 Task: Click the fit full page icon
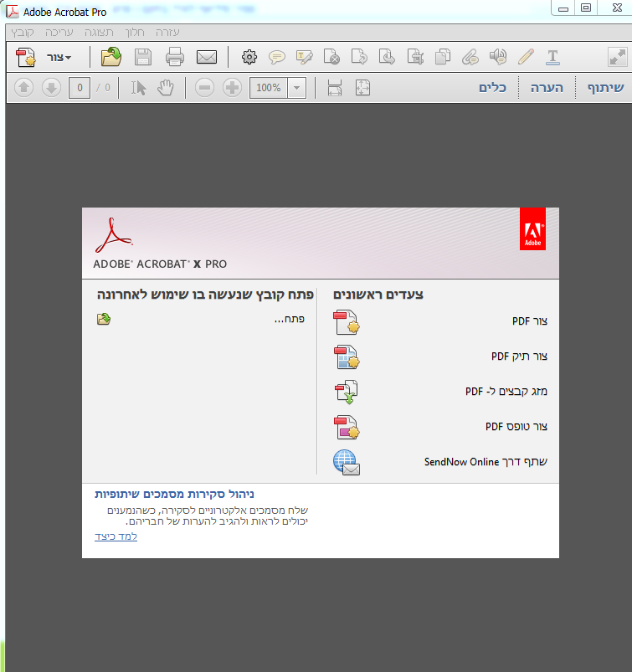[362, 88]
